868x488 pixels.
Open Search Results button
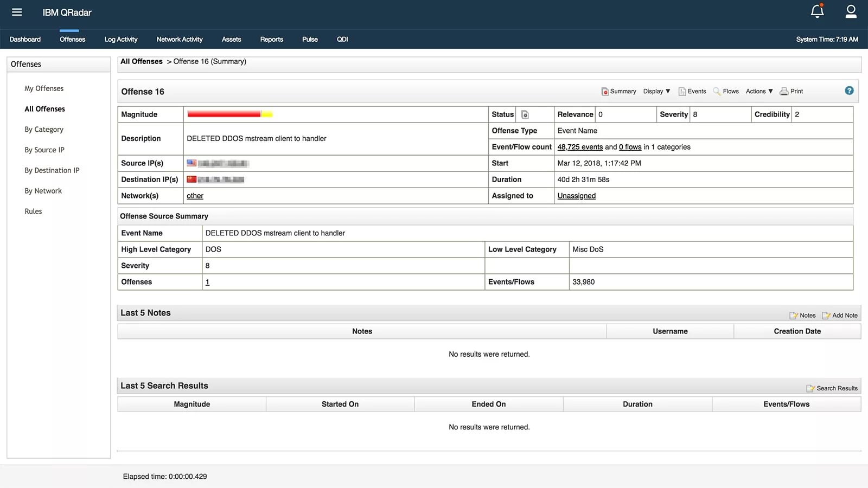coord(832,388)
